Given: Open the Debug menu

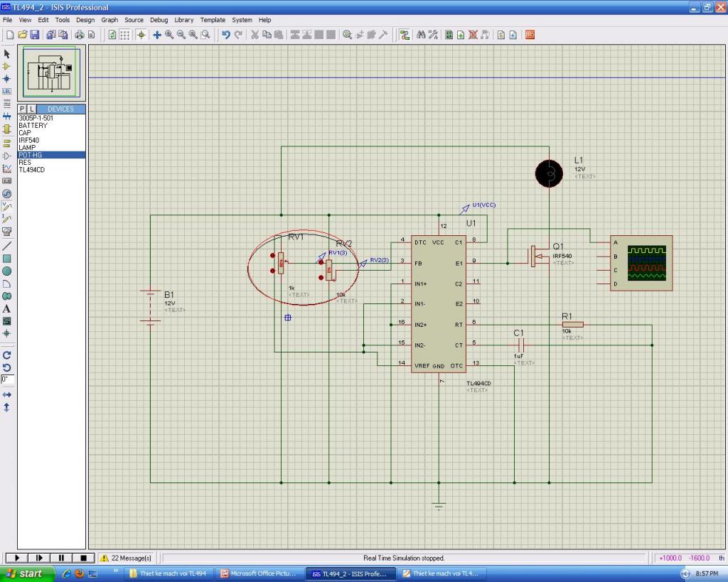Looking at the screenshot, I should point(159,20).
